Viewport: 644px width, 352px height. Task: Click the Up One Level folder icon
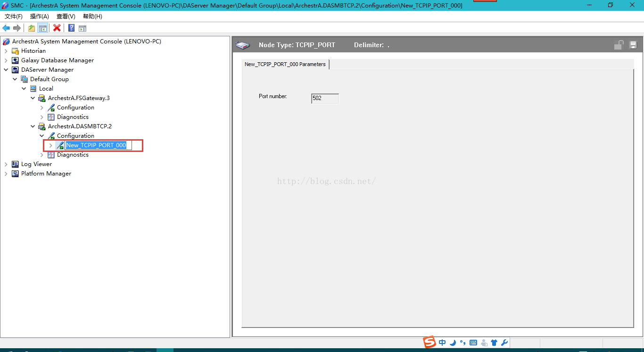32,28
